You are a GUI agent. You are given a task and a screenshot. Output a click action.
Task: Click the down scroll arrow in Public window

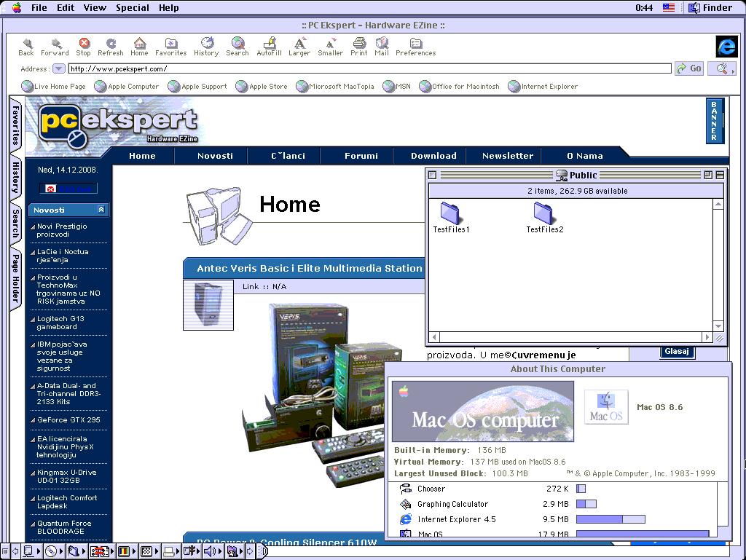click(718, 326)
